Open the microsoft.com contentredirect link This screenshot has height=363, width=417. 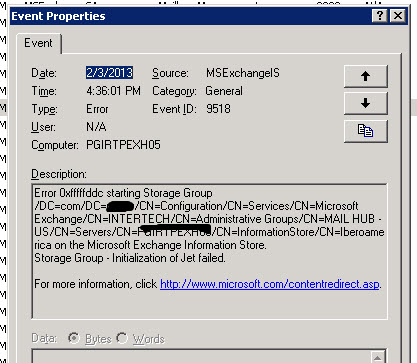(270, 284)
